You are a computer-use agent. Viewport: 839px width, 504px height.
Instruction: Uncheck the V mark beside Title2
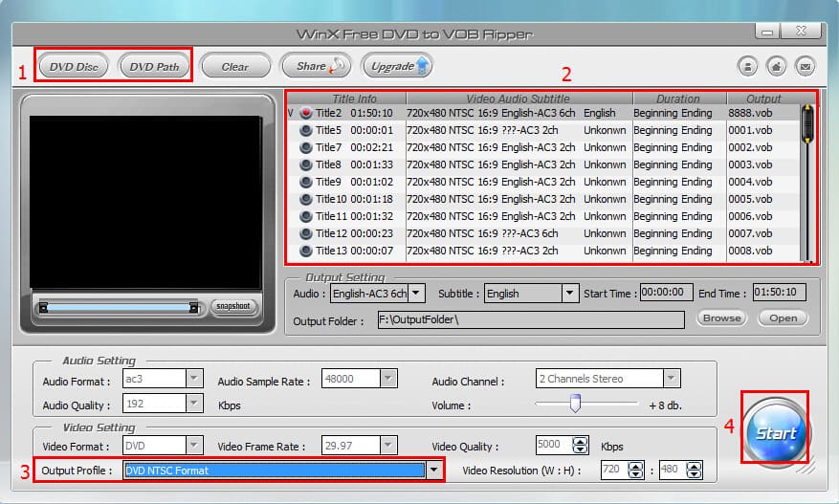coord(291,113)
